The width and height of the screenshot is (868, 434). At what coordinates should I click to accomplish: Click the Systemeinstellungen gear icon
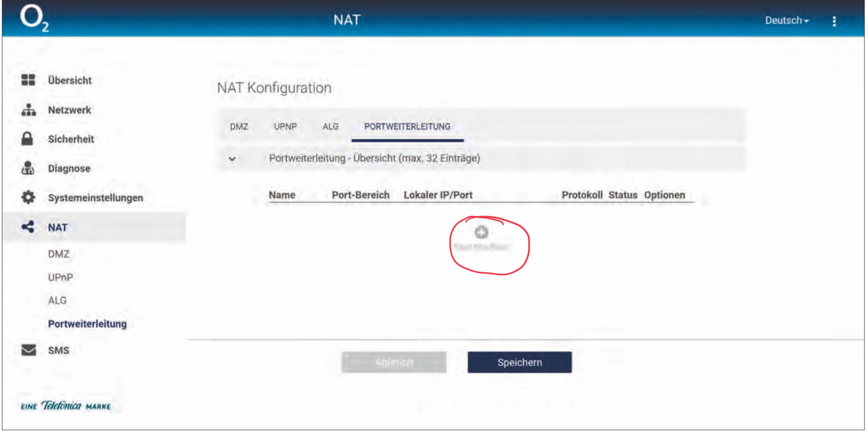coord(28,197)
